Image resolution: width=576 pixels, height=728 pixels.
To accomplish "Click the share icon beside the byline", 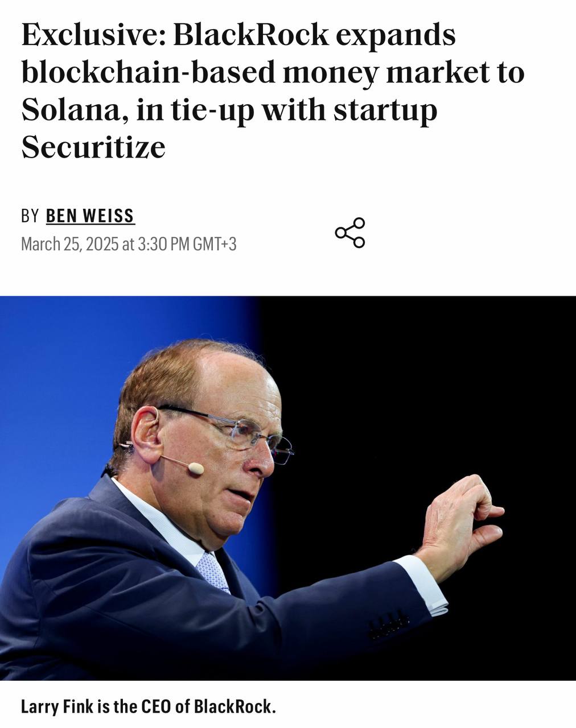I will (350, 233).
